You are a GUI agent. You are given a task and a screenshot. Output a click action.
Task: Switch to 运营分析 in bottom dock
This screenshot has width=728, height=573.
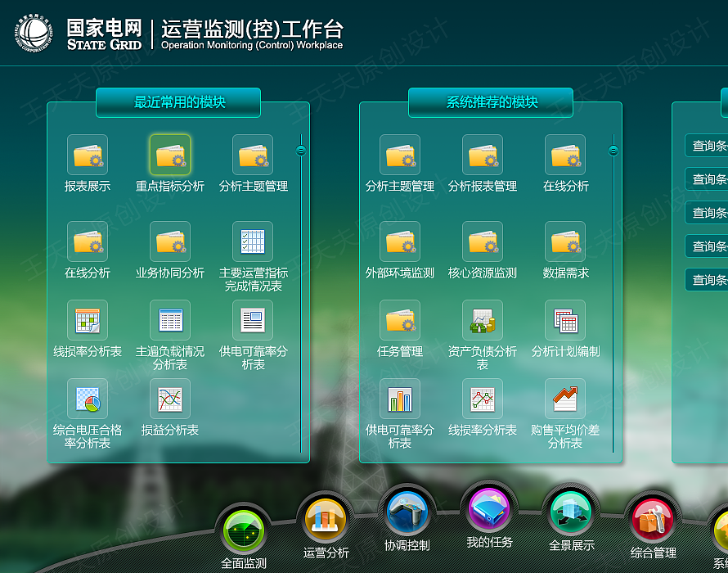(326, 520)
